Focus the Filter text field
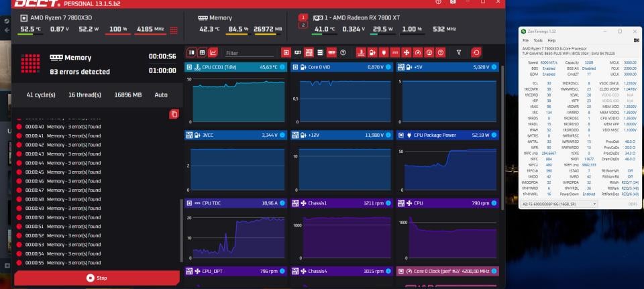The image size is (644, 289). [x=250, y=53]
